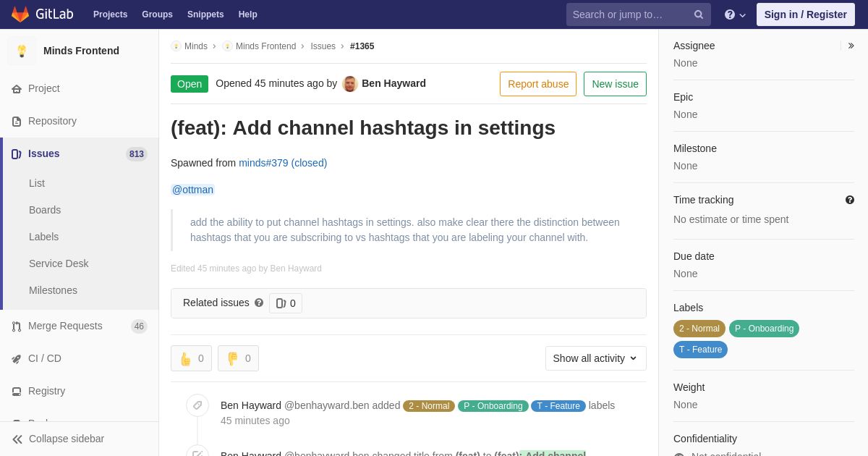Click the Time tracking help icon
Image resolution: width=868 pixels, height=456 pixels.
pos(850,200)
